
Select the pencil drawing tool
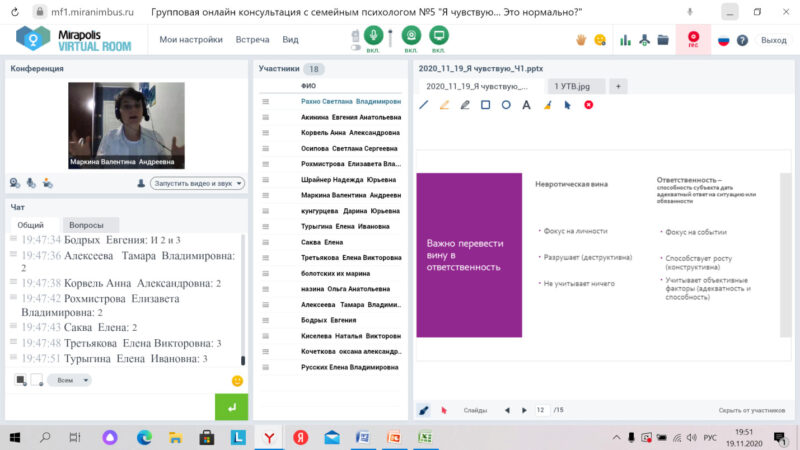[x=465, y=105]
